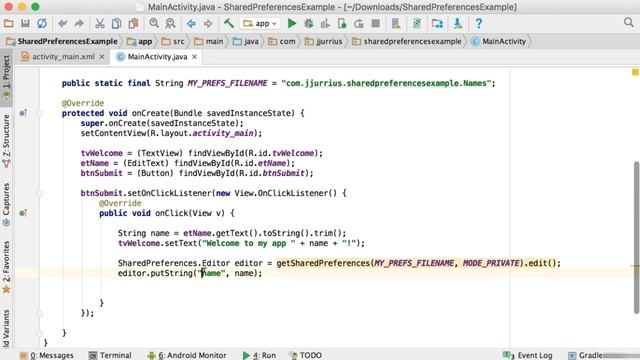Viewport: 640px width, 360px height.
Task: Open Find with the magnifier toolbar icon
Action: pyautogui.click(x=153, y=23)
